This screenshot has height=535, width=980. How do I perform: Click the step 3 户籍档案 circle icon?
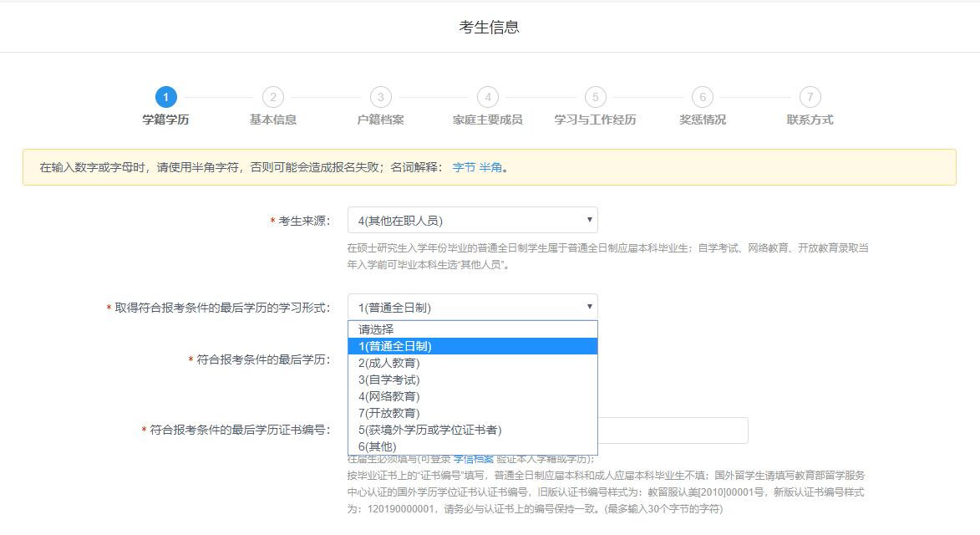[380, 98]
